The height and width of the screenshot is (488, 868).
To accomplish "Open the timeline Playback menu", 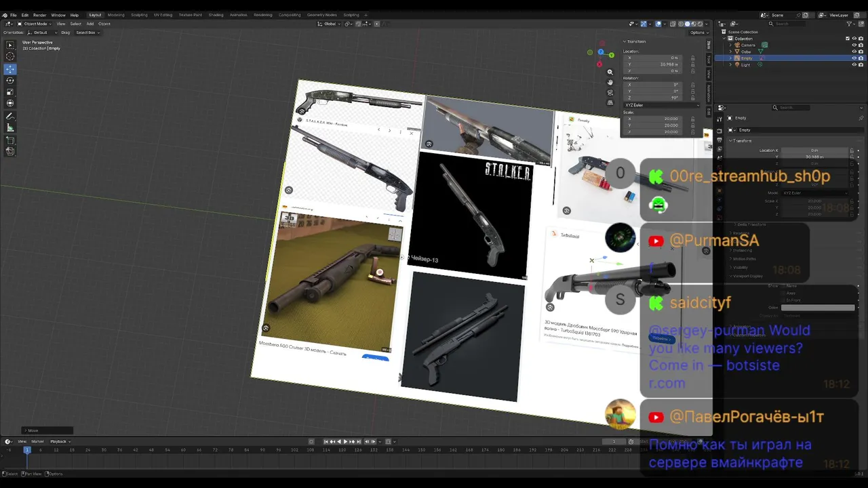I will click(x=58, y=441).
